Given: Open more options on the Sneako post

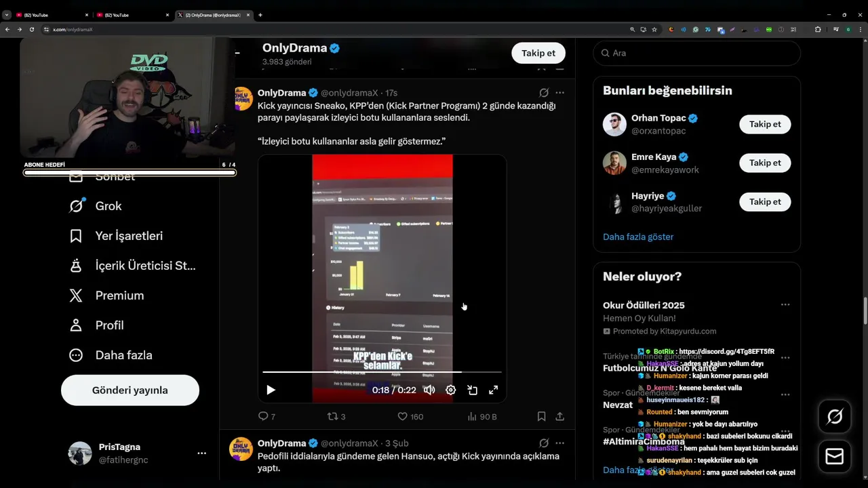Looking at the screenshot, I should (x=559, y=93).
